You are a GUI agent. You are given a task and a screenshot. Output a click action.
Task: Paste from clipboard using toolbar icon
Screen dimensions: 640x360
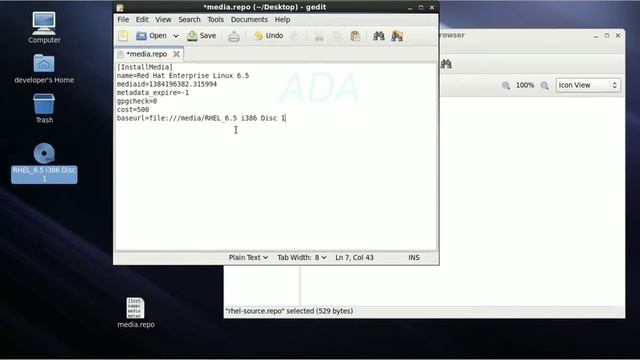[x=356, y=36]
